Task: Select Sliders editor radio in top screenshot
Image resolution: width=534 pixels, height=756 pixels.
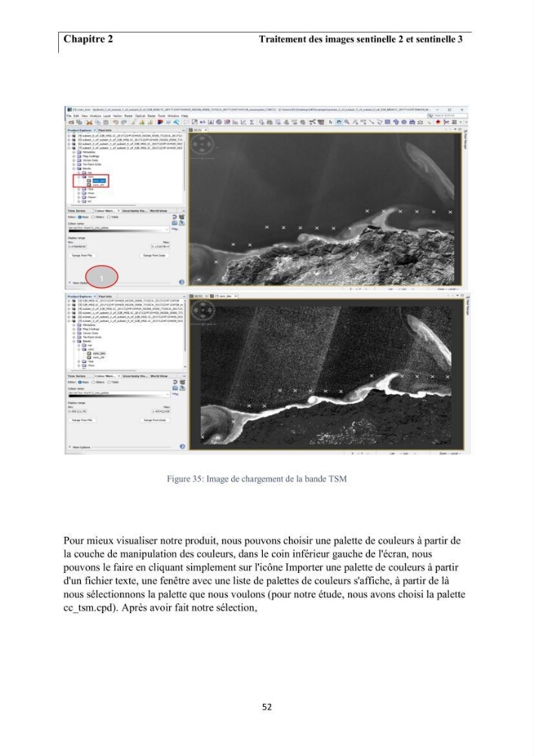Action: tap(94, 217)
